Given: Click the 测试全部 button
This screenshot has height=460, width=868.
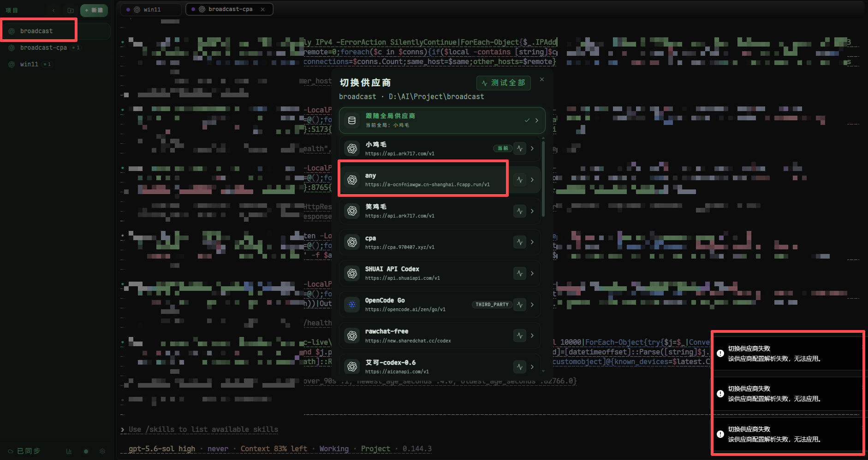Looking at the screenshot, I should (503, 83).
